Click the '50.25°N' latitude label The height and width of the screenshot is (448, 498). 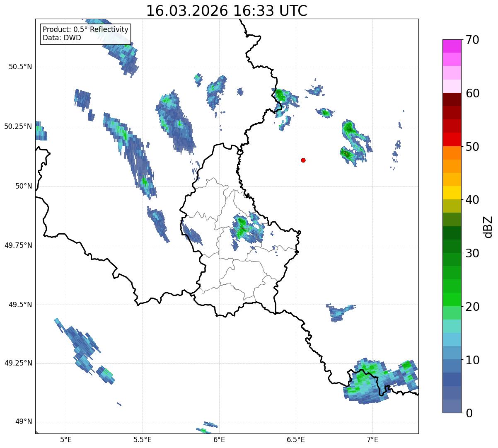(18, 126)
